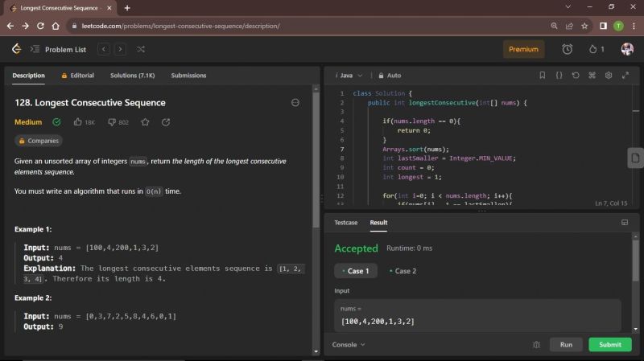Open the Problem List panel icon
644x361 pixels.
35,49
